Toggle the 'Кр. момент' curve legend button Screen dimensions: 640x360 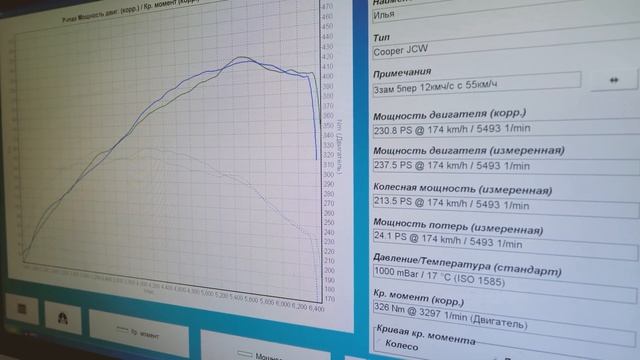139,333
